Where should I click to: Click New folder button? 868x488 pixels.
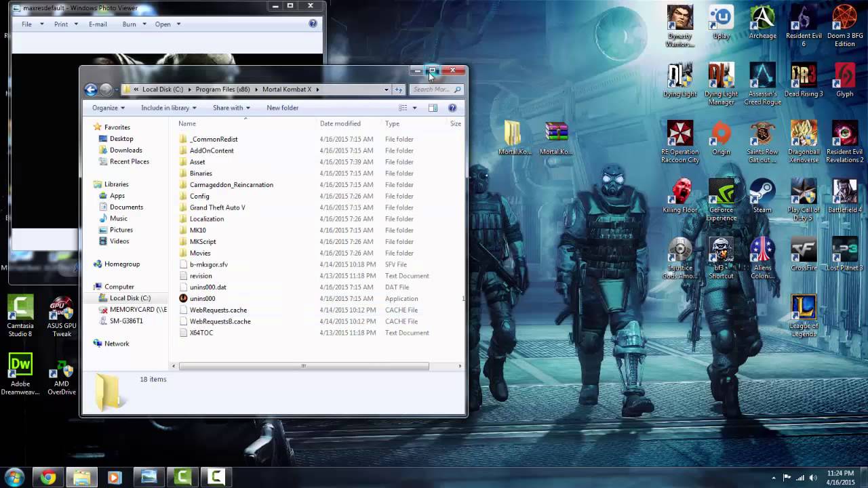click(x=283, y=108)
